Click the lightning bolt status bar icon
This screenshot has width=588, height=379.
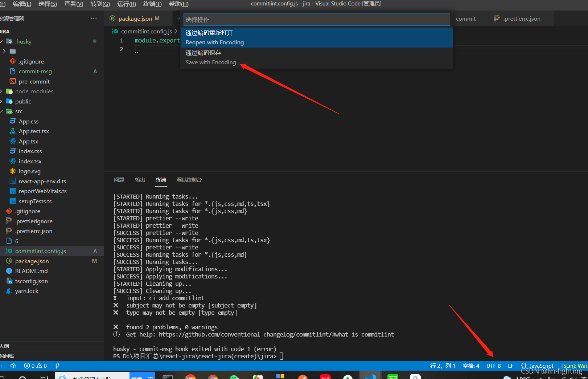57,366
